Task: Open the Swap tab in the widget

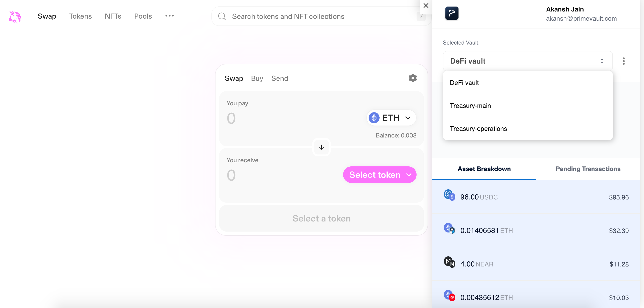Action: pos(234,78)
